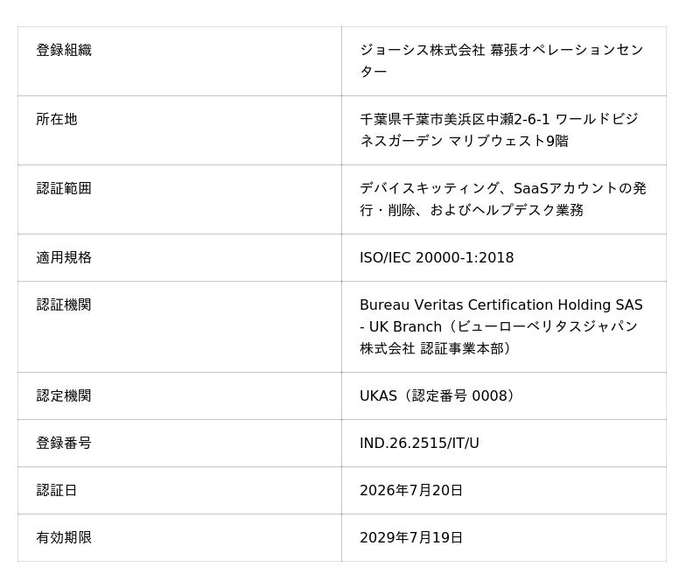Select the expiry date 2029年7月19日

point(411,537)
